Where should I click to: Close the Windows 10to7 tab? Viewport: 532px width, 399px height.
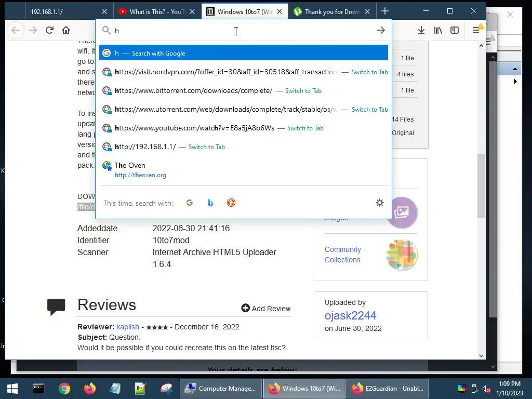click(x=280, y=11)
